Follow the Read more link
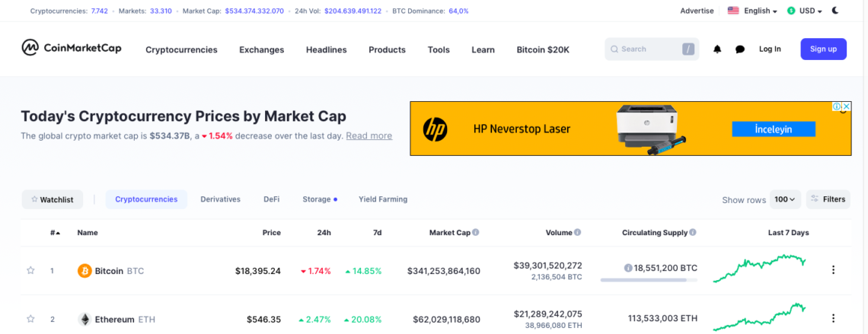The width and height of the screenshot is (868, 334). [369, 136]
